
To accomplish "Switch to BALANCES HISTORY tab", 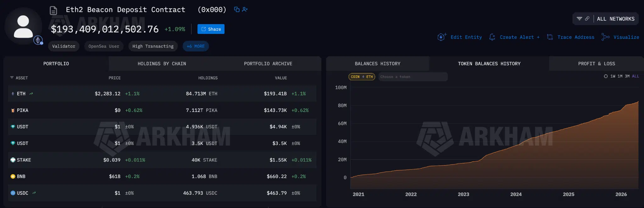I will coord(377,64).
